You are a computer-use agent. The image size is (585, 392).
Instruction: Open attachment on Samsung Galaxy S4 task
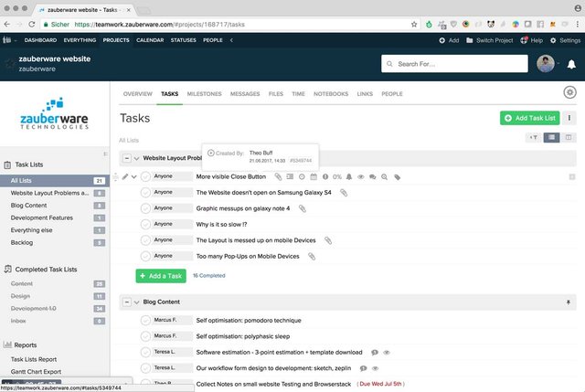[x=344, y=193]
